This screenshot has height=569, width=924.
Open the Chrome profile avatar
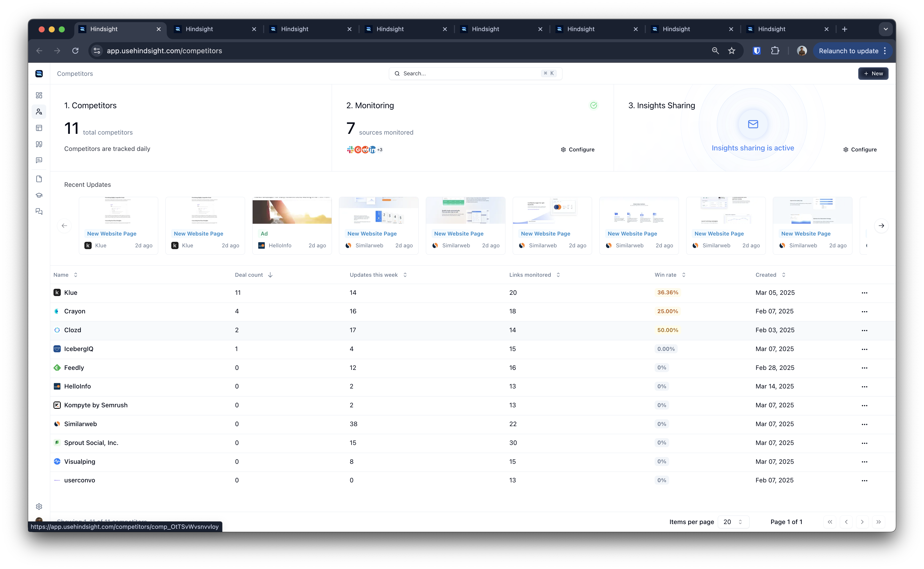click(x=802, y=51)
